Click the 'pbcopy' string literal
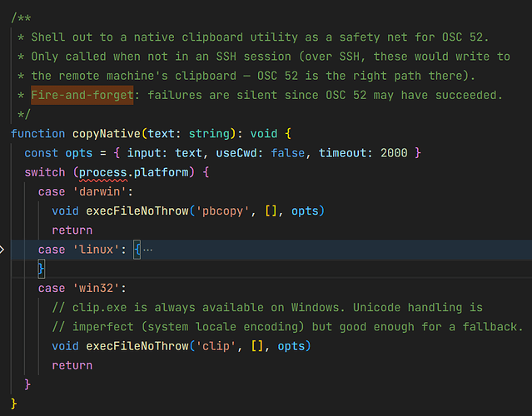 222,211
